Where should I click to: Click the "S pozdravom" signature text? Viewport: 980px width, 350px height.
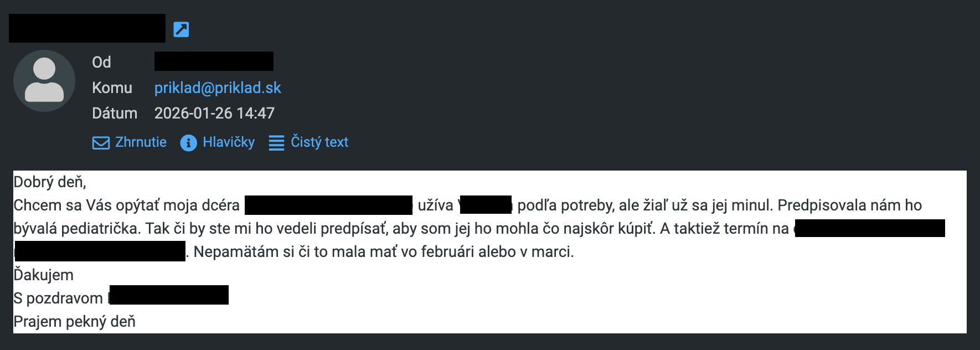(58, 298)
